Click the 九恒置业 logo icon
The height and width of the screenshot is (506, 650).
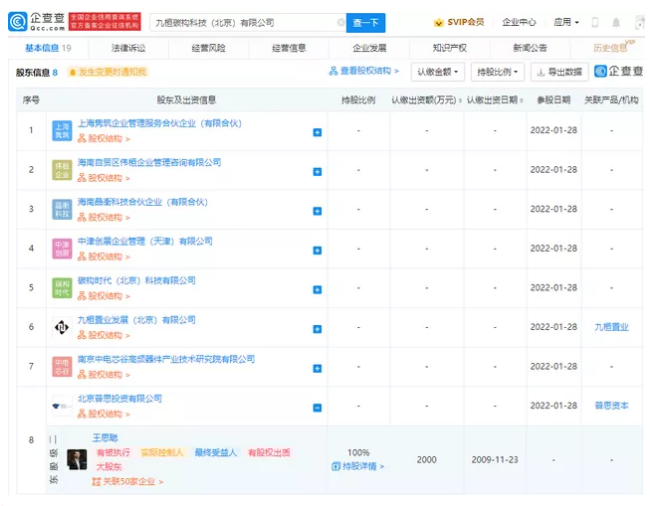(62, 328)
